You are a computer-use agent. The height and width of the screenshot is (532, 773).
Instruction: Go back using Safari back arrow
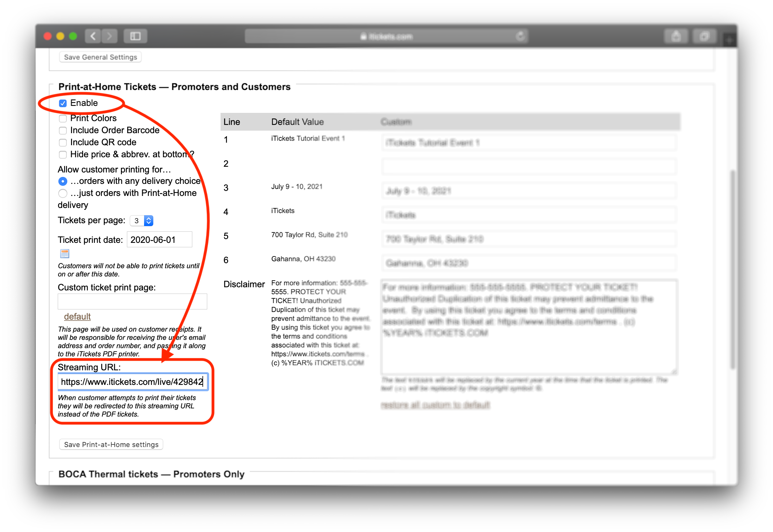point(93,36)
